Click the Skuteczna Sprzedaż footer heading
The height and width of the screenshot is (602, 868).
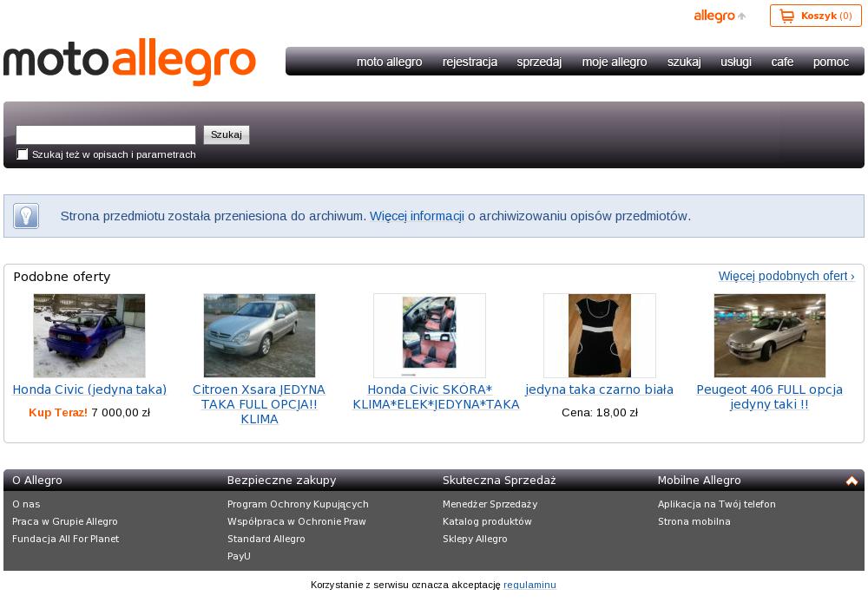tap(499, 481)
